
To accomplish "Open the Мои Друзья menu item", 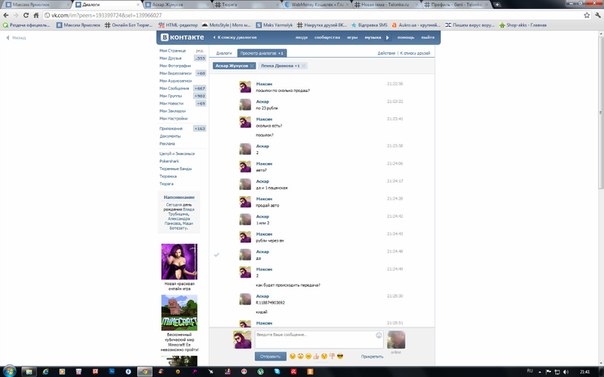I will [170, 58].
